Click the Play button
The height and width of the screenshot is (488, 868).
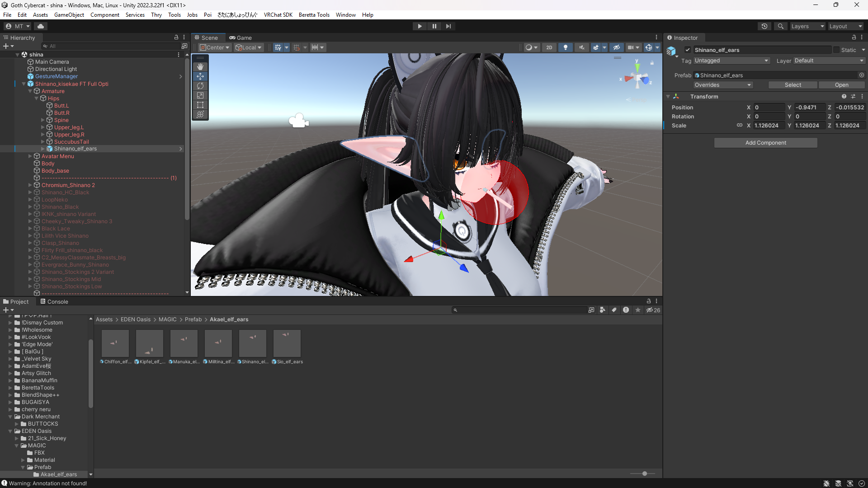[x=420, y=26]
